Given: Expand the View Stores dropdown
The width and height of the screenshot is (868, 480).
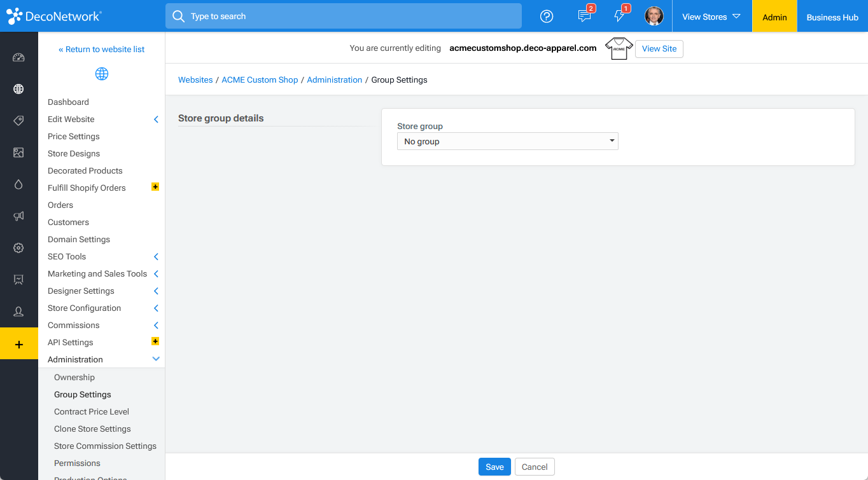Looking at the screenshot, I should tap(711, 17).
